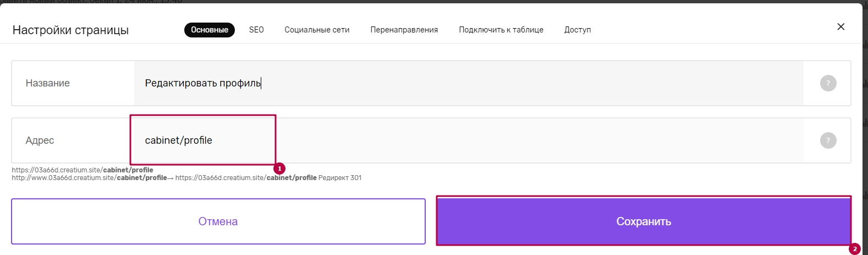Cancel with the Отмена button
Image resolution: width=868 pixels, height=255 pixels.
point(218,221)
